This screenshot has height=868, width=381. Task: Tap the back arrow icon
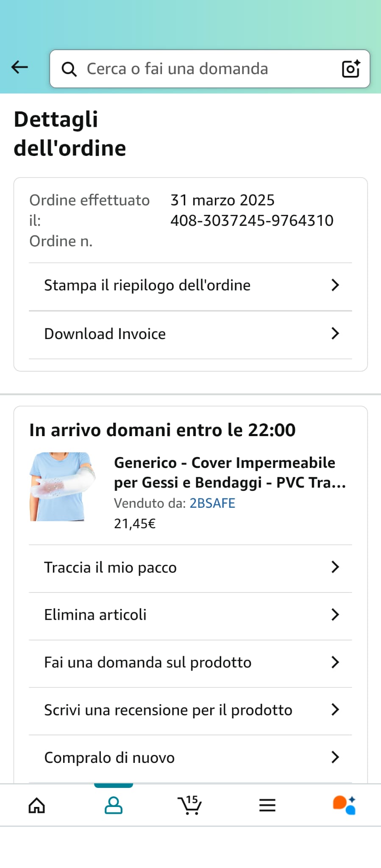coord(19,67)
